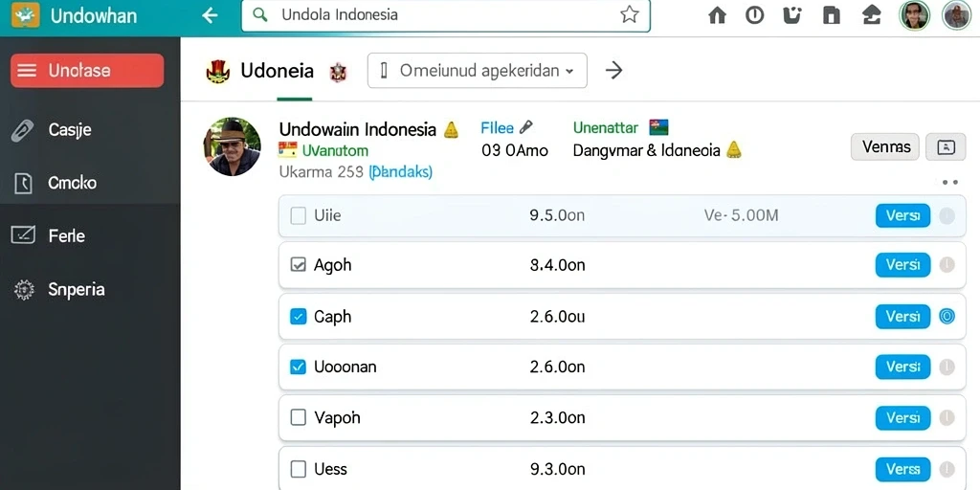This screenshot has width=980, height=490.
Task: Click the Vennas button
Action: coord(885,146)
